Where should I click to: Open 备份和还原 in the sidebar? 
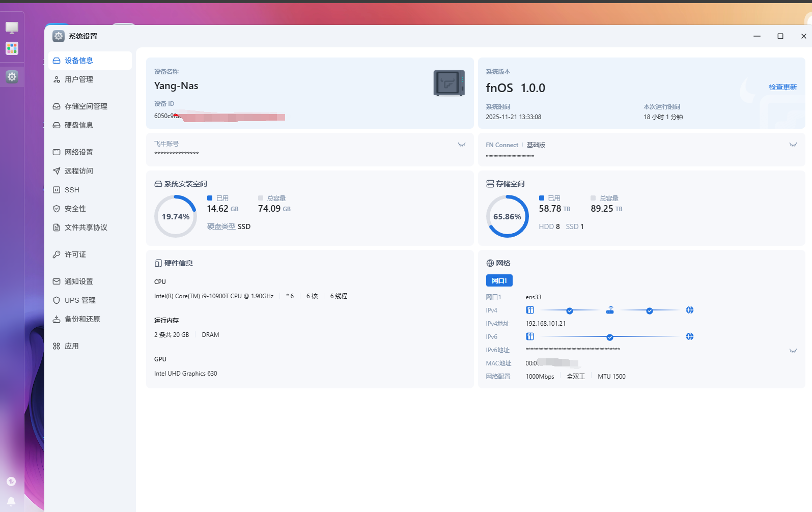point(82,319)
